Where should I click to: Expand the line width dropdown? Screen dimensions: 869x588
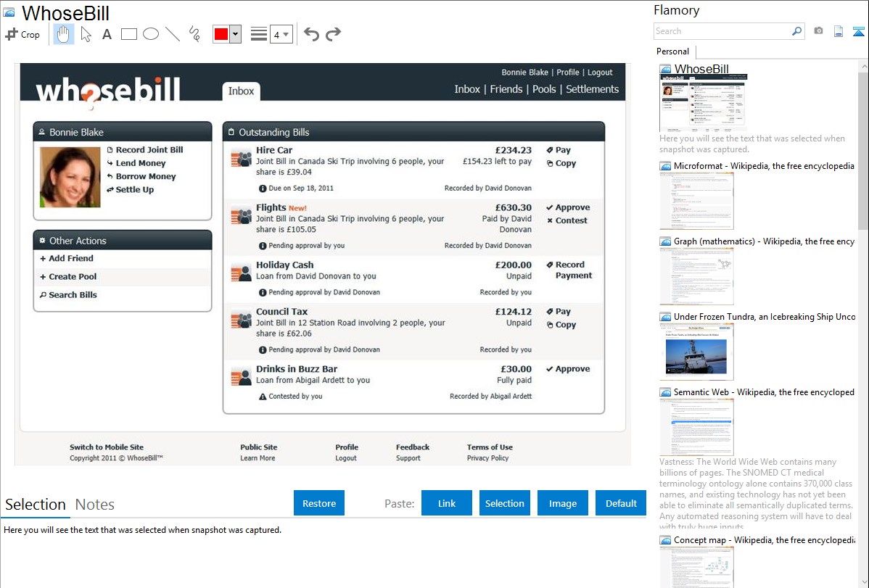[x=281, y=34]
